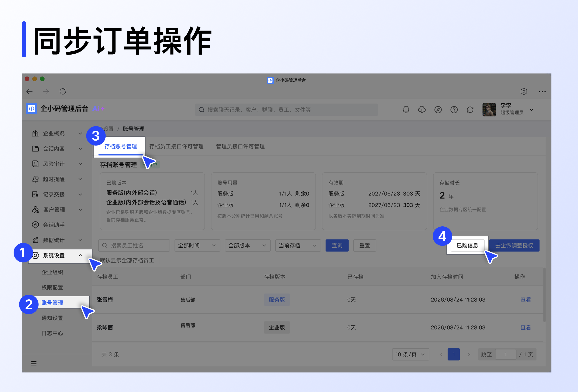View the 张雪梅 row with 查看
Screen dimensions: 578x392
[526, 300]
